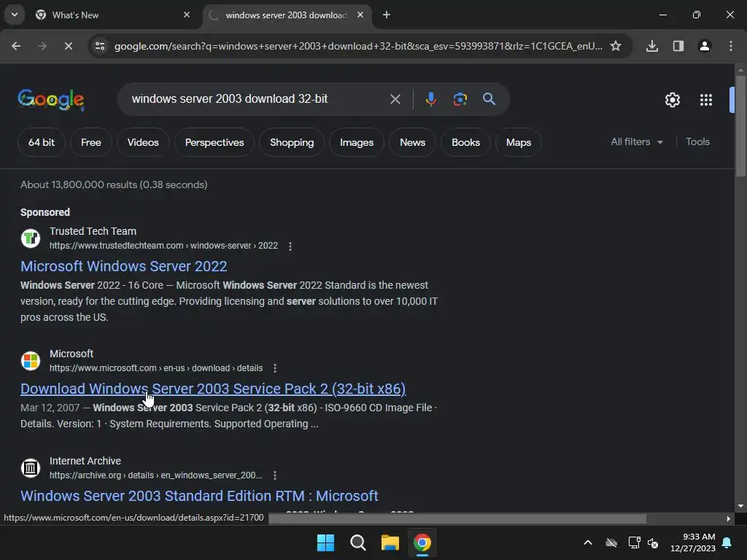Open the notification bell in the taskbar
Image resolution: width=747 pixels, height=560 pixels.
pos(727,542)
